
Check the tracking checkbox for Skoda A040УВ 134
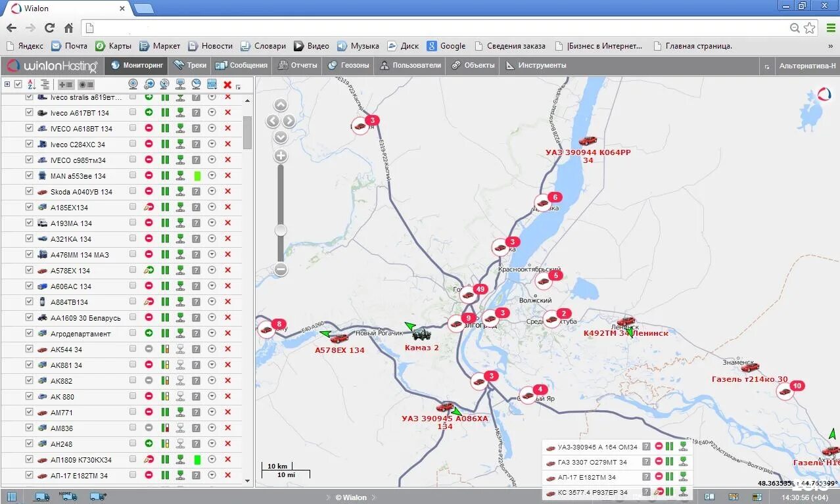[133, 191]
